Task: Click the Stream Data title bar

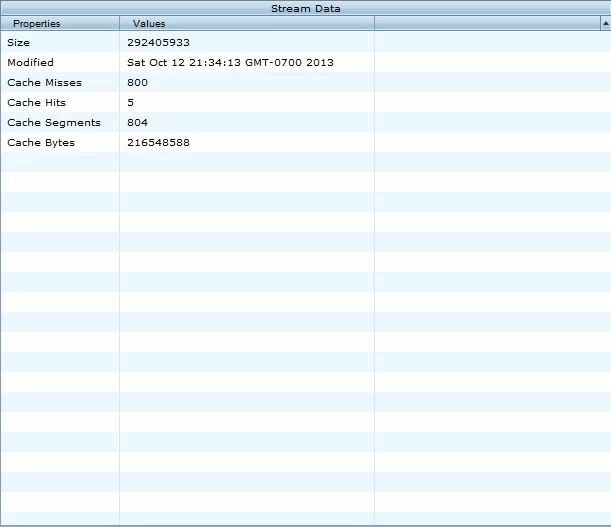Action: (x=306, y=8)
